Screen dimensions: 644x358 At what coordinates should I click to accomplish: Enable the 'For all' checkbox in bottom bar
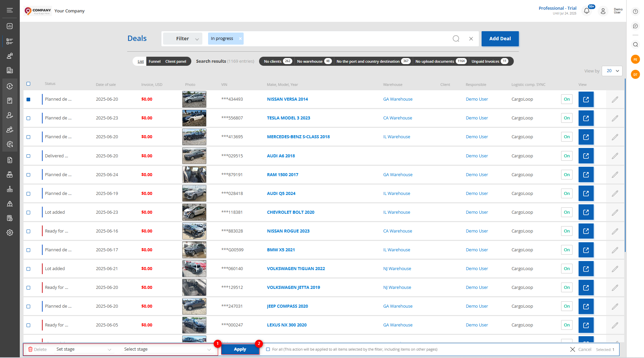coord(268,349)
